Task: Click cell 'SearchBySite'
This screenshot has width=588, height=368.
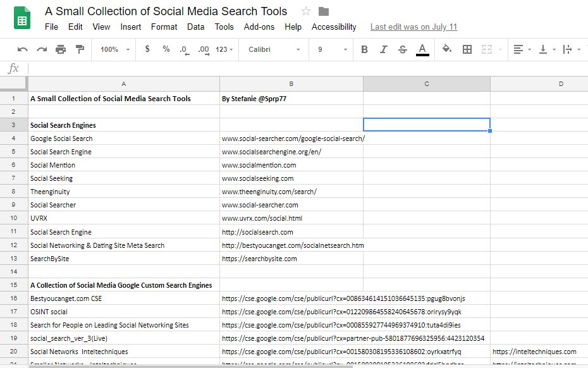Action: (124, 259)
